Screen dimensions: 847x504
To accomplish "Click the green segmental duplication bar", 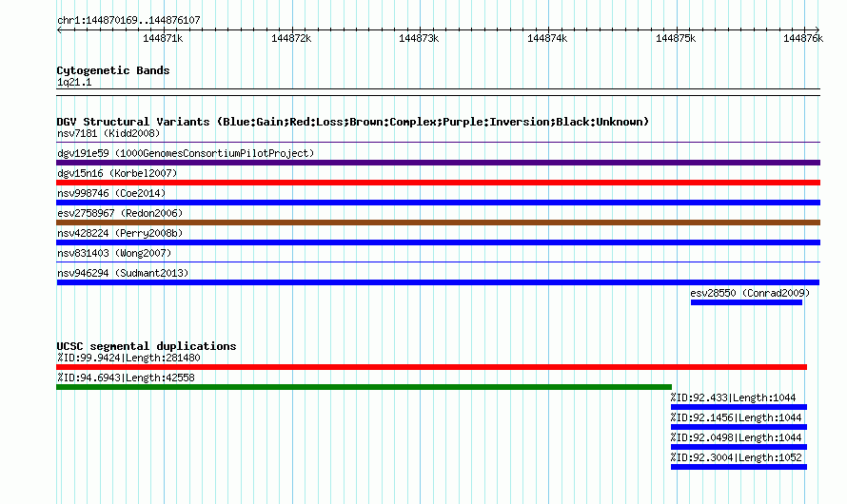I will 364,387.
